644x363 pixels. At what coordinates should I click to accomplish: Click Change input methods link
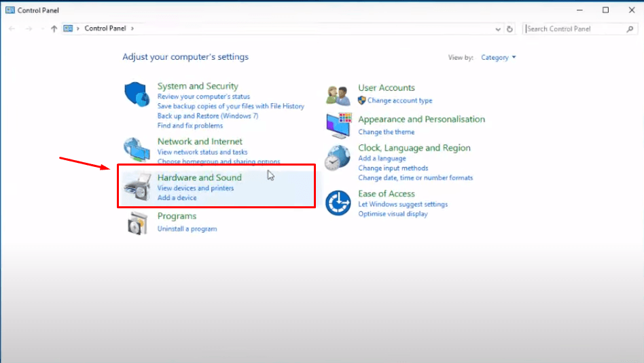point(393,168)
